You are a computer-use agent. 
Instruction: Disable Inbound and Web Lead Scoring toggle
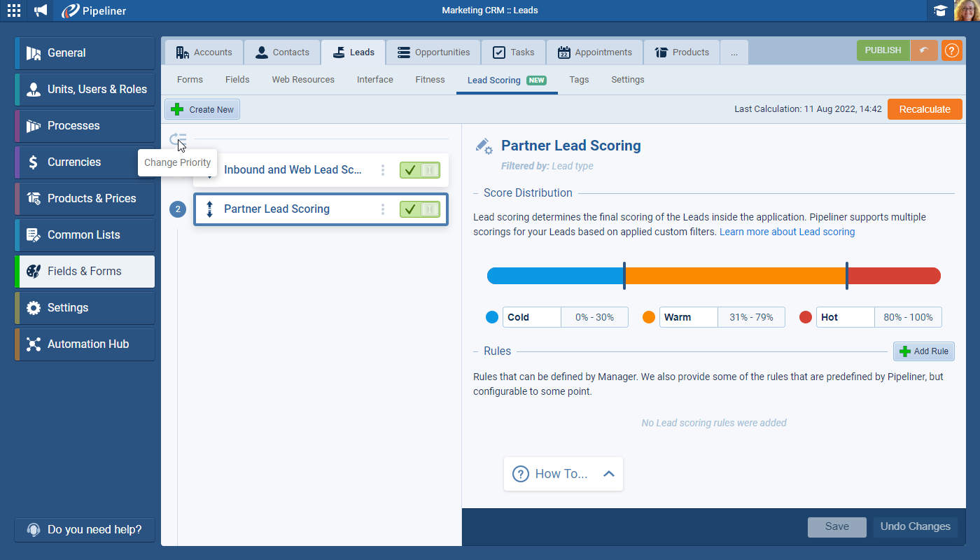[x=419, y=170]
